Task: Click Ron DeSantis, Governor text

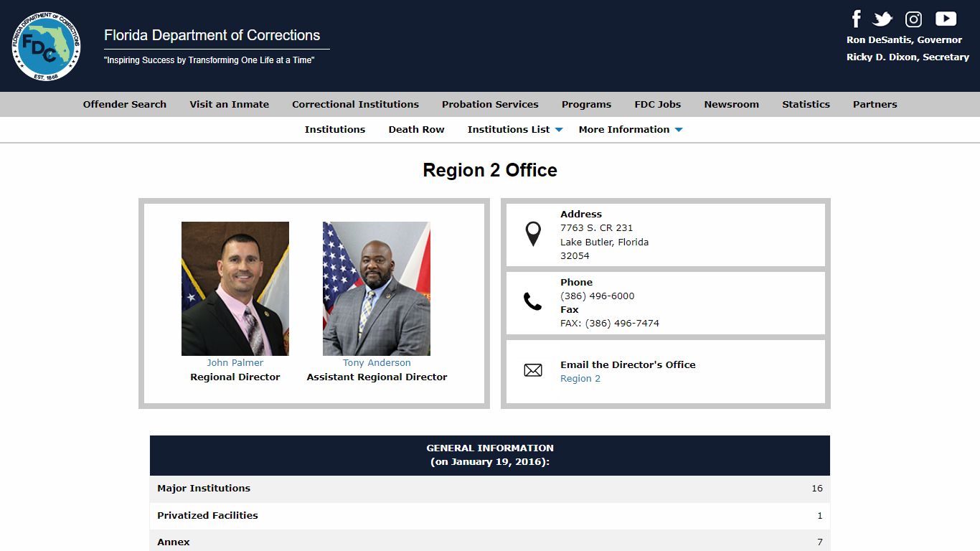Action: (904, 39)
